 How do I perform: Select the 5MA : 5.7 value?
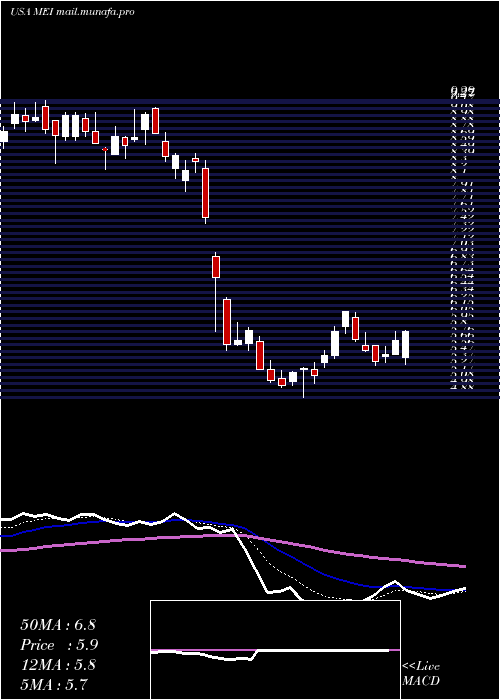54,684
